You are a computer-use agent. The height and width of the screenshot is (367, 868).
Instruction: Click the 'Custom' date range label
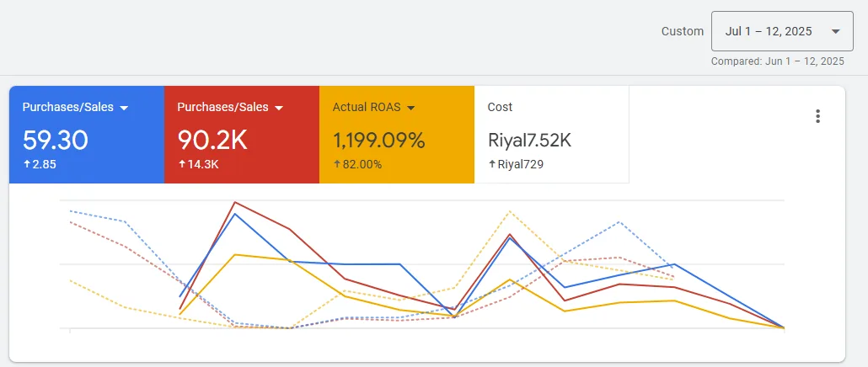683,31
